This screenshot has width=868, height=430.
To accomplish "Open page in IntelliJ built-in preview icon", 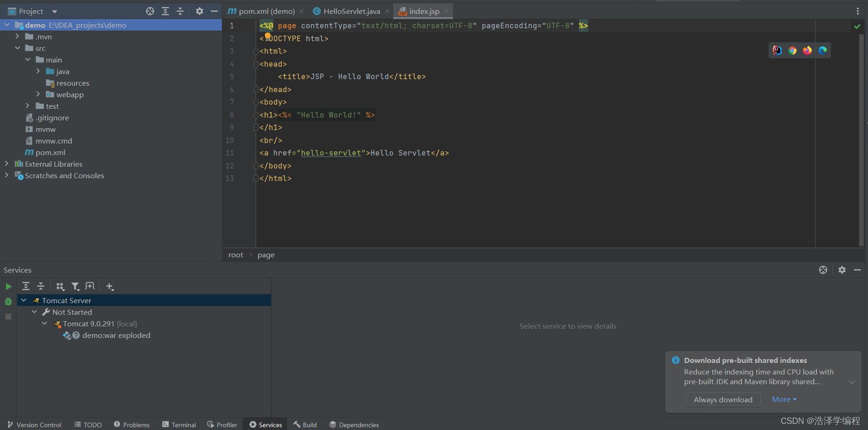I will click(x=777, y=50).
